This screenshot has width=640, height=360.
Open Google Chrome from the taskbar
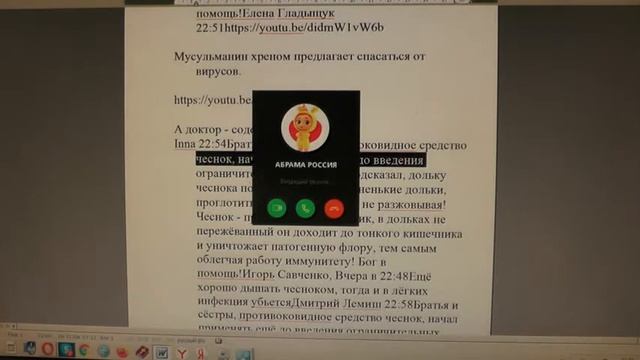tap(84, 350)
